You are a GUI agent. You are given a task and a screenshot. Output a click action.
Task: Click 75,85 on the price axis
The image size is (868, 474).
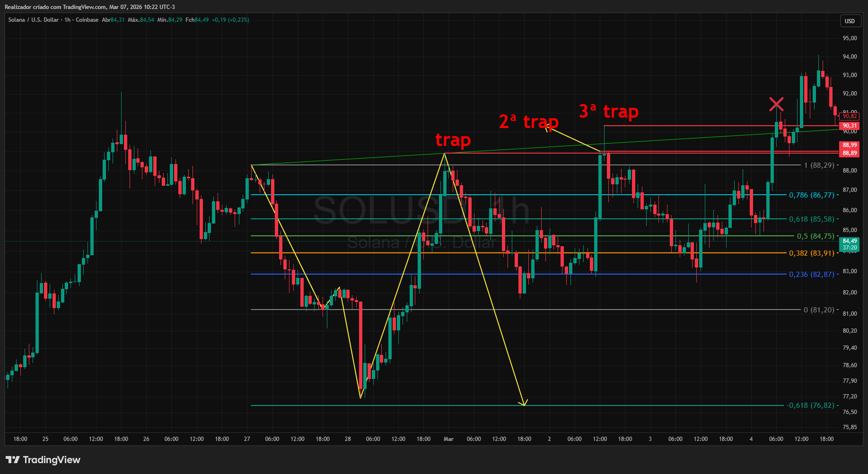850,427
